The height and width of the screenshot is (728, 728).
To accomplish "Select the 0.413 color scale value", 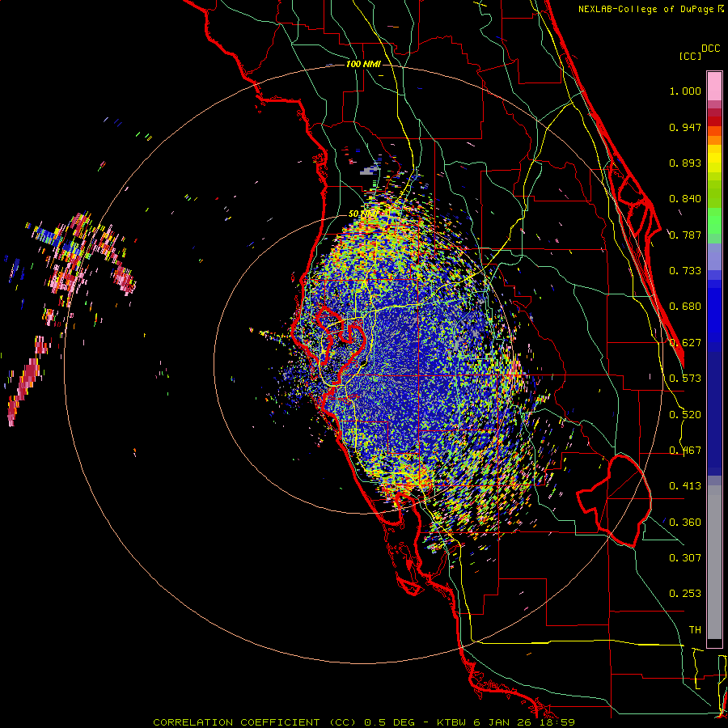I will point(685,486).
